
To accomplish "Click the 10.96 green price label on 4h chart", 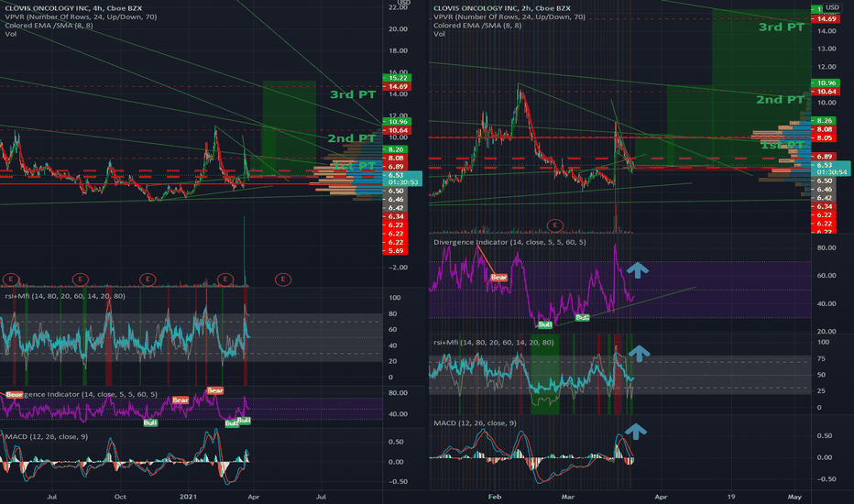I will point(397,122).
